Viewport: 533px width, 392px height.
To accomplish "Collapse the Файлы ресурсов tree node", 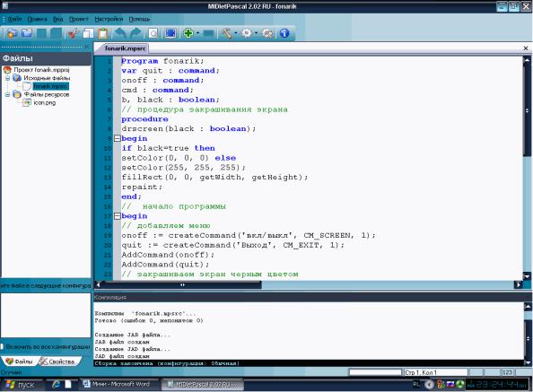I will [7, 94].
